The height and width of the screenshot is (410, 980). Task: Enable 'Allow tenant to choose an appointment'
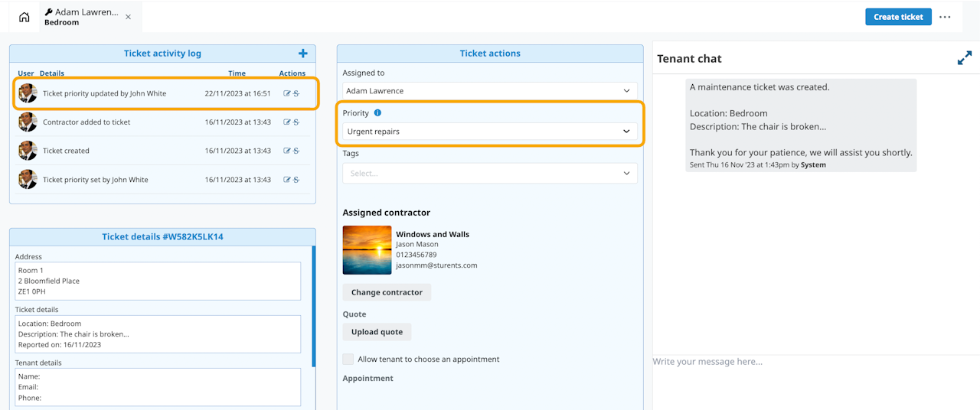point(348,360)
